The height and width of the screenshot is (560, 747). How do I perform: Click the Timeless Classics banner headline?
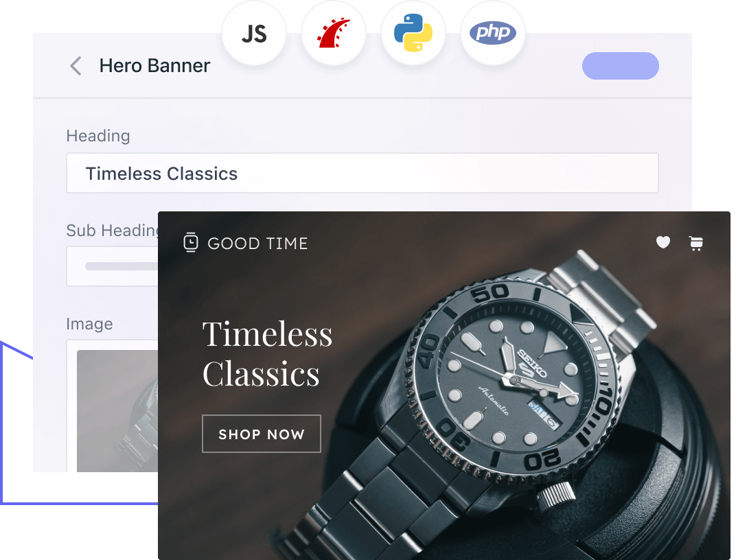click(x=267, y=354)
